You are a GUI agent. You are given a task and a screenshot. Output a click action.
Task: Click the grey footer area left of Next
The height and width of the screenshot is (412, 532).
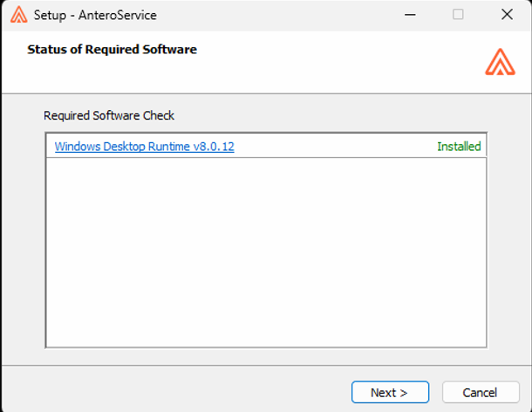(174, 392)
